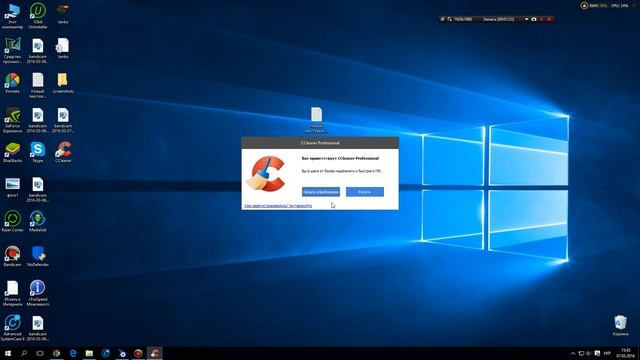
Task: Switch input language РУС indicator
Action: click(607, 353)
